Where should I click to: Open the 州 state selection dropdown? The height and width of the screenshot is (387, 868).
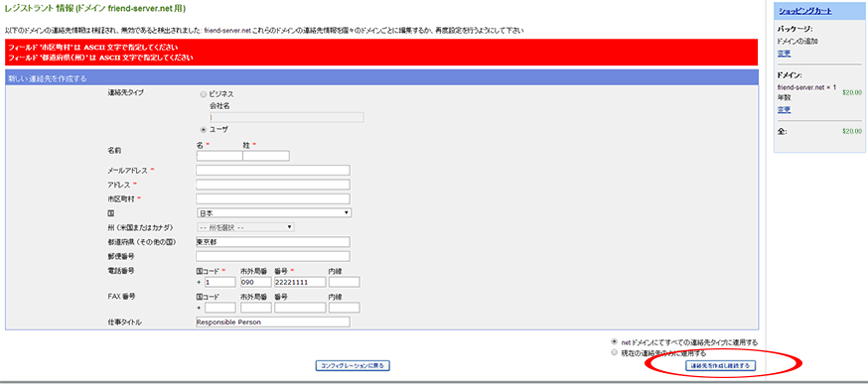tap(245, 226)
